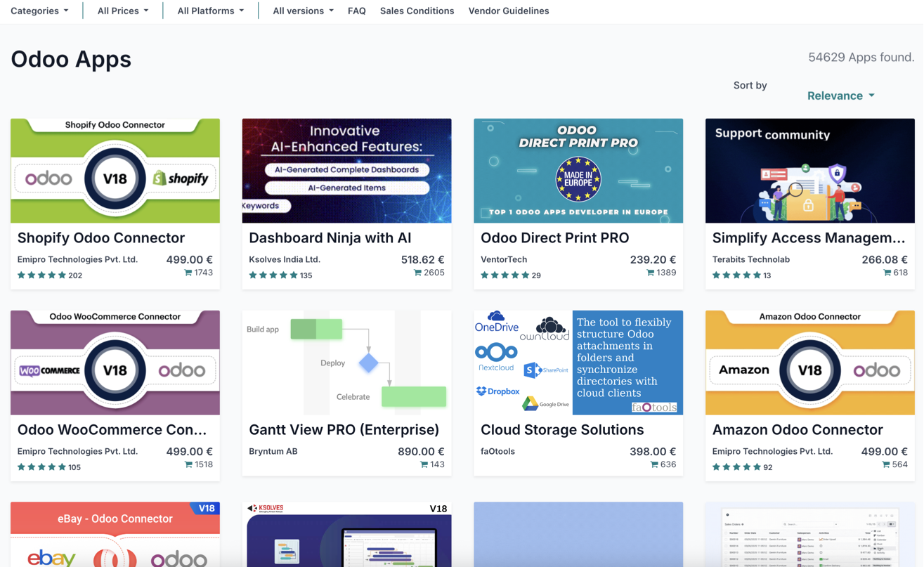The image size is (924, 567).
Task: Open the Categories dropdown
Action: (x=39, y=11)
